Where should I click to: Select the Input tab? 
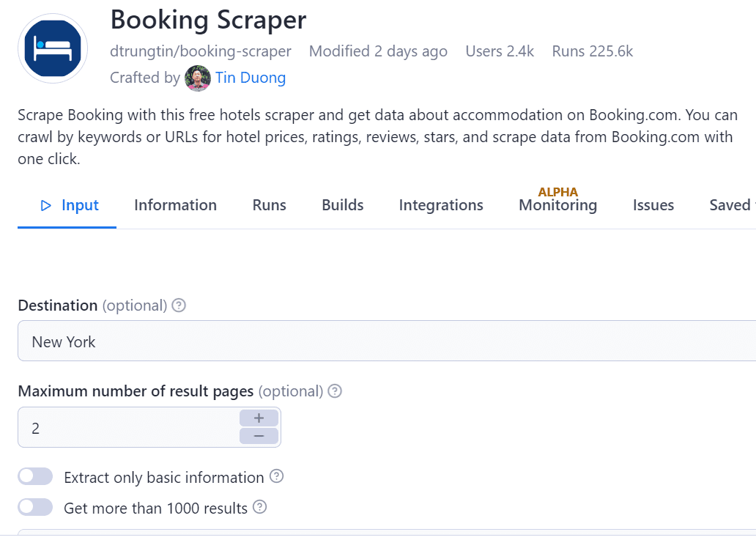point(67,205)
